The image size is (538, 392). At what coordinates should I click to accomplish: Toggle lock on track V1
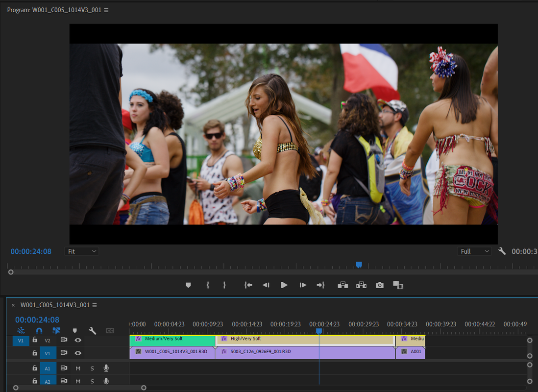click(x=35, y=352)
